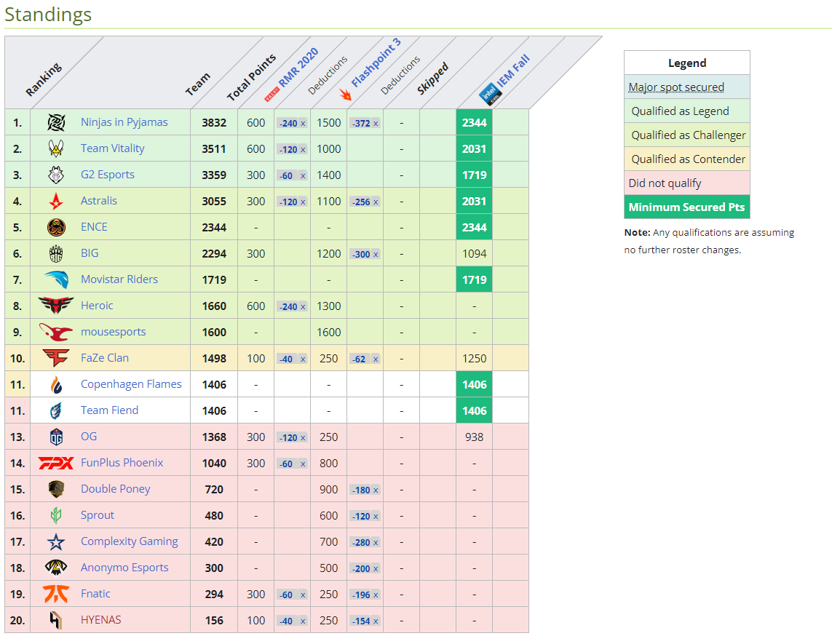This screenshot has height=644, width=832.
Task: Show Ninjas in Pyjamas -240 deduction details
Action: click(293, 123)
